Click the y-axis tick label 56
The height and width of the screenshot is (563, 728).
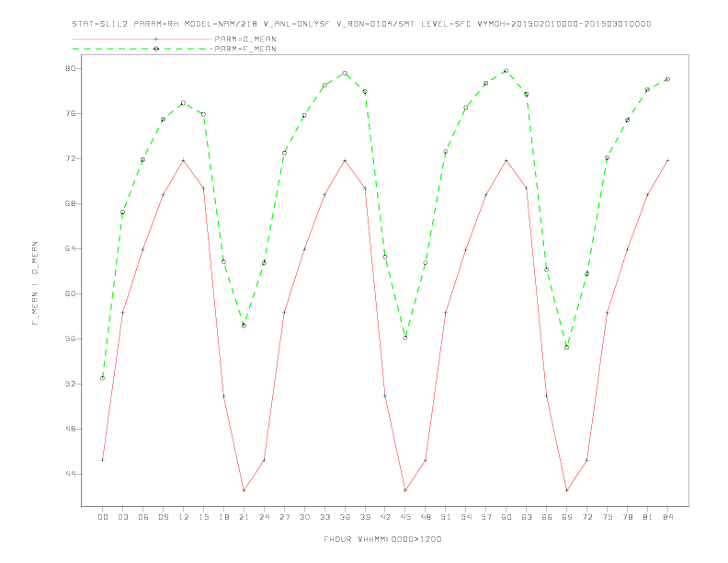(x=71, y=339)
